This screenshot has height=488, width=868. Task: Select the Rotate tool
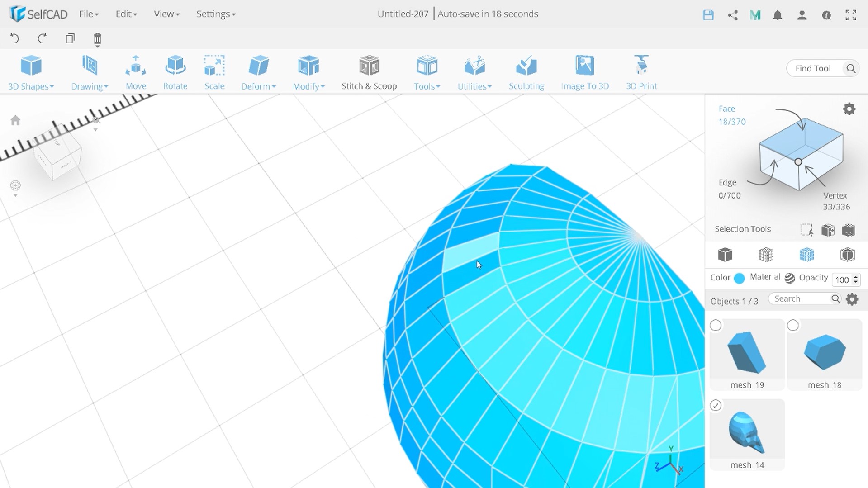pyautogui.click(x=175, y=72)
